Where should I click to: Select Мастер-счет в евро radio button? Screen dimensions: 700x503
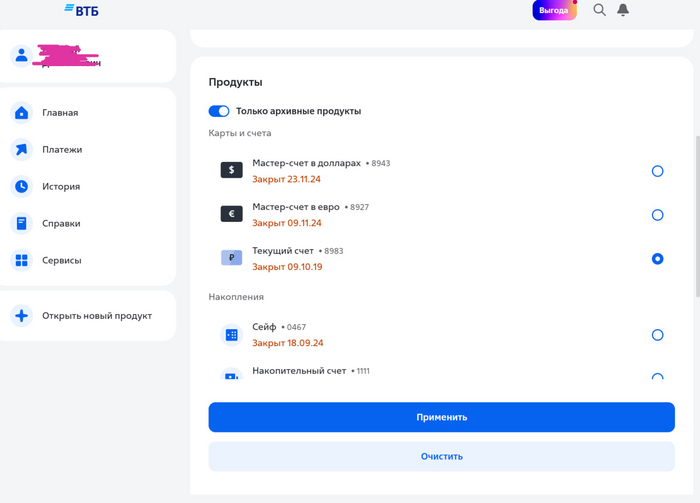(x=657, y=215)
